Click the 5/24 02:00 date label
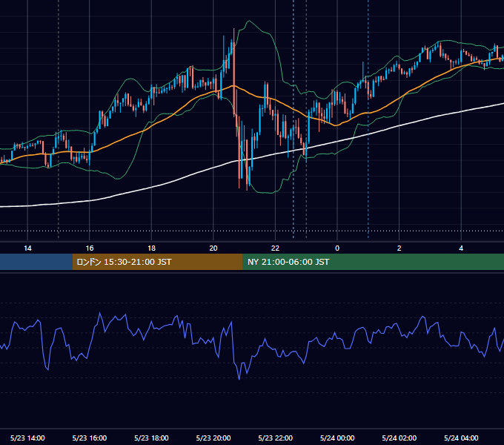This screenshot has width=504, height=445. tap(399, 438)
